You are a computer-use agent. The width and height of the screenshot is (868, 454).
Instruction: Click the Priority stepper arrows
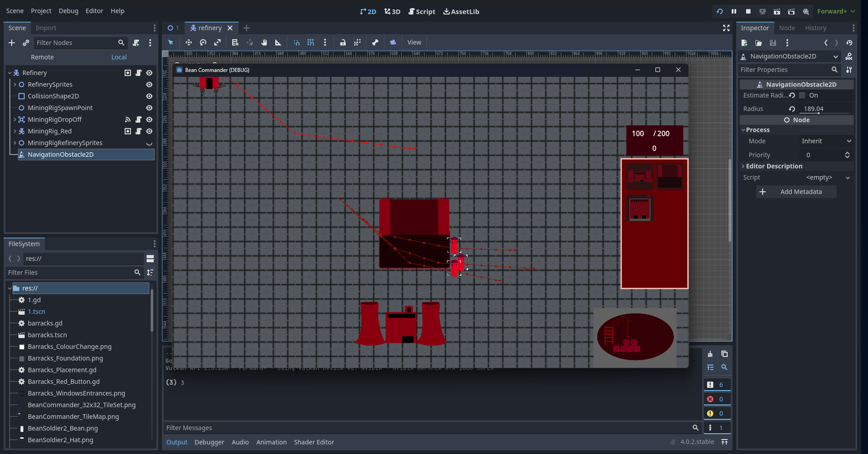tap(847, 155)
